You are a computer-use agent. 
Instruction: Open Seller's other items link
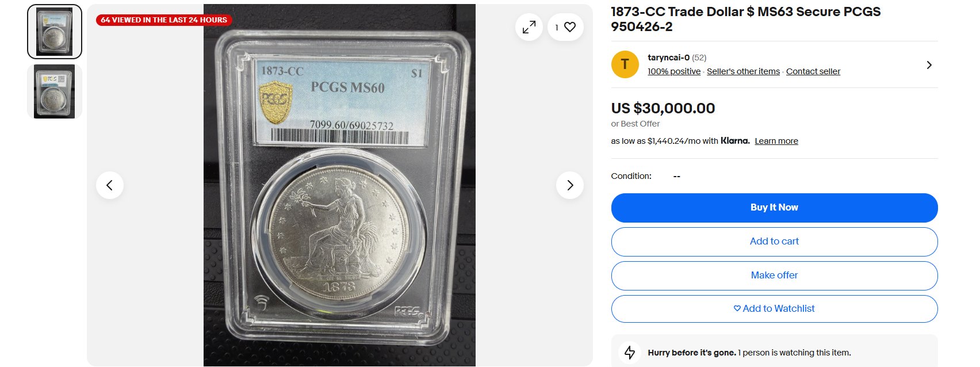click(x=743, y=71)
